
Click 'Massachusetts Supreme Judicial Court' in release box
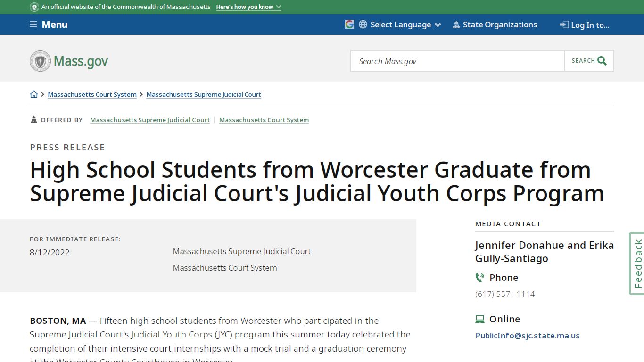click(242, 251)
